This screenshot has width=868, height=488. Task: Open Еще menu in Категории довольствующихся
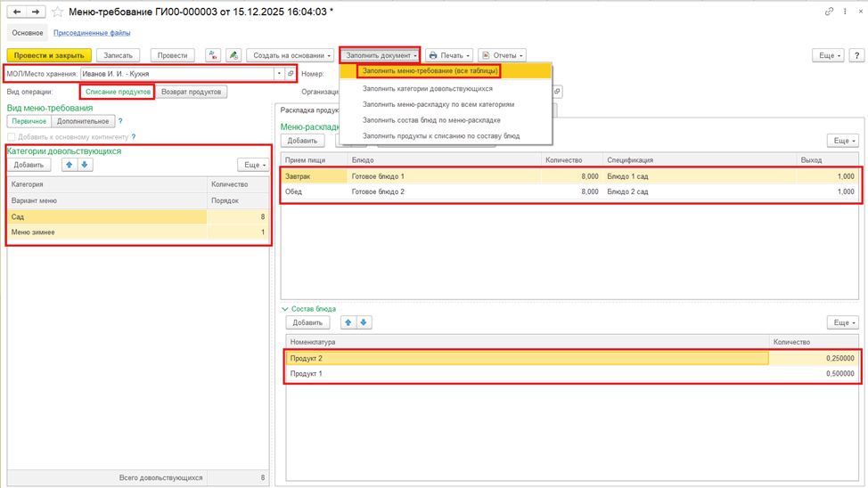pyautogui.click(x=253, y=165)
